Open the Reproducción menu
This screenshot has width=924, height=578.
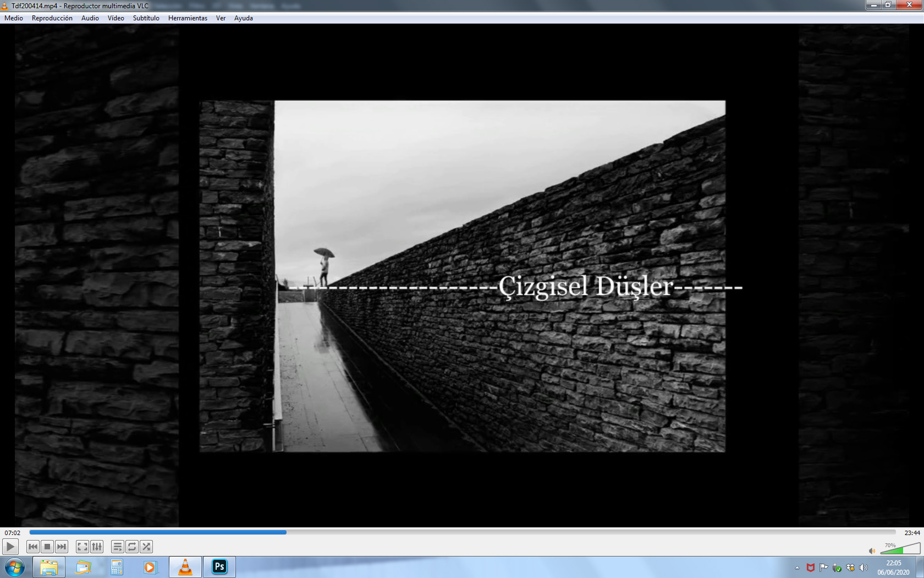click(x=52, y=18)
